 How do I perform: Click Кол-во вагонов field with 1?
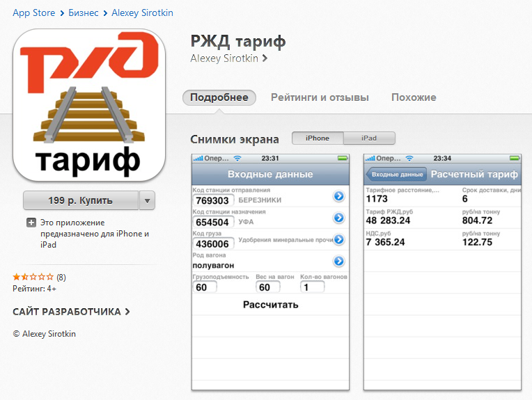click(312, 287)
